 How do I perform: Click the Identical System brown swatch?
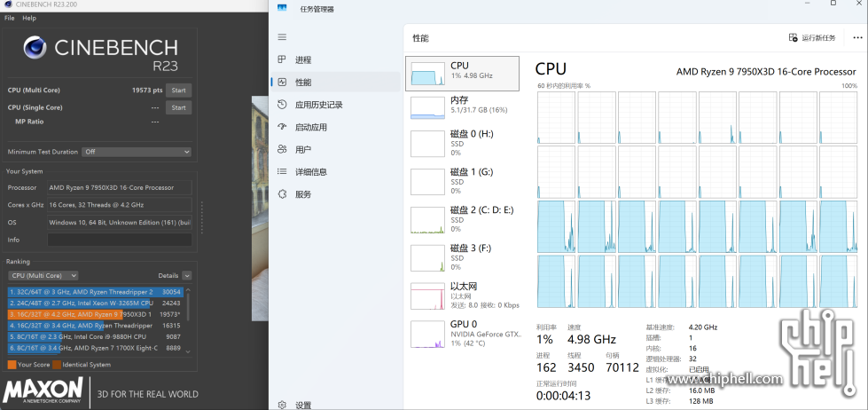(x=57, y=365)
